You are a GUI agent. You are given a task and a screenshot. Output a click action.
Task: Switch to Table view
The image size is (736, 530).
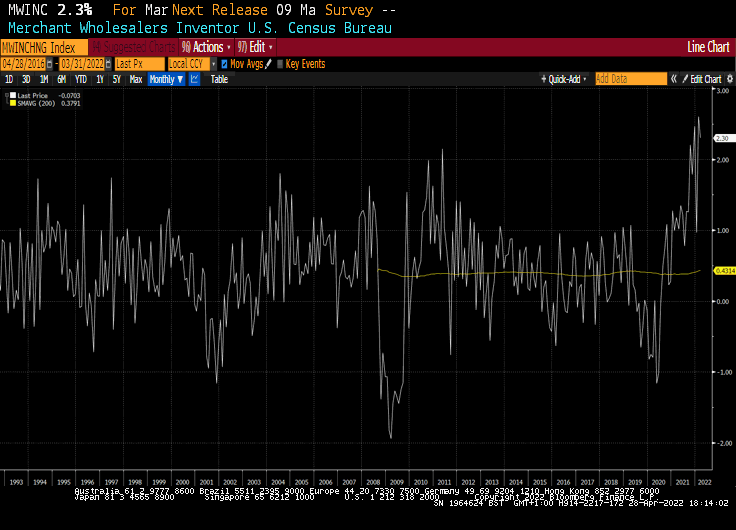click(x=219, y=79)
